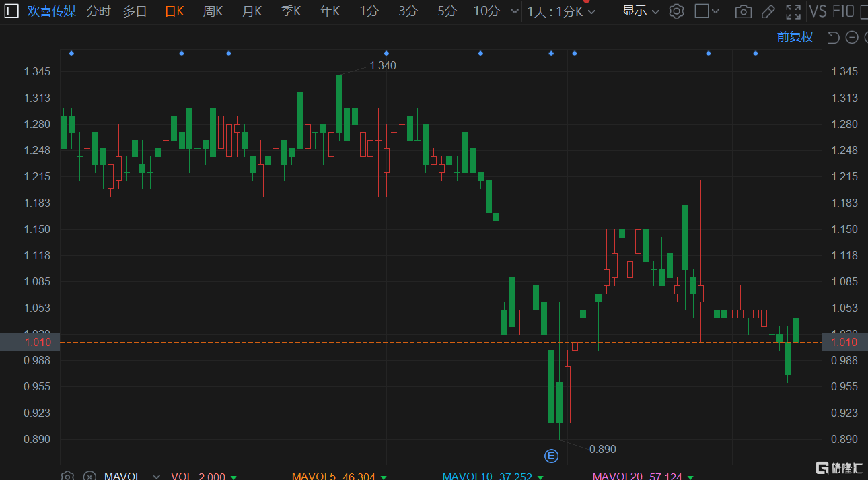Screen dimensions: 868x480
Task: Open the 1天 : 1分K dropdown
Action: [x=562, y=11]
